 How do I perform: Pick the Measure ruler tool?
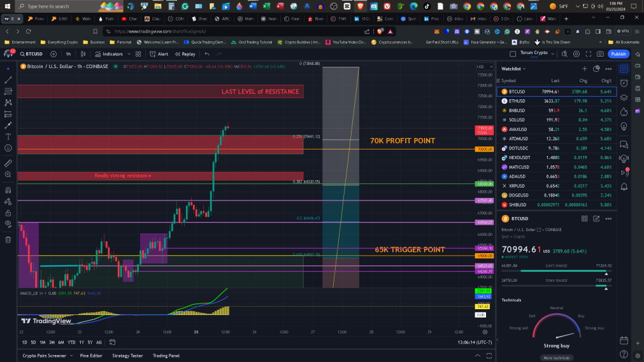8,164
